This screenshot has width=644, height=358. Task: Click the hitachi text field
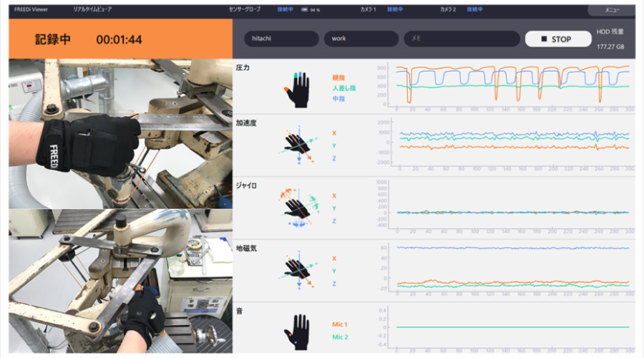pos(281,39)
